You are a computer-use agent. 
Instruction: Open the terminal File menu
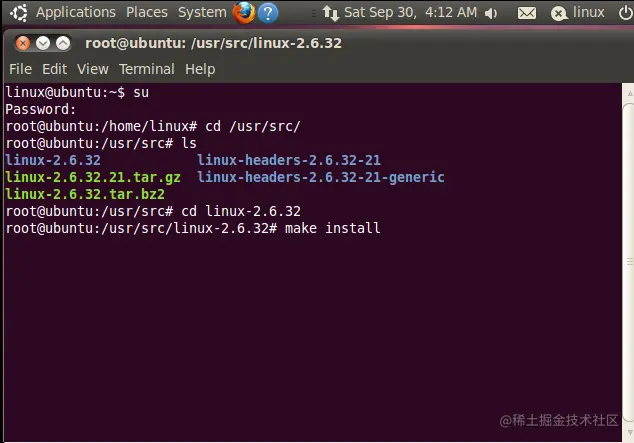[21, 69]
